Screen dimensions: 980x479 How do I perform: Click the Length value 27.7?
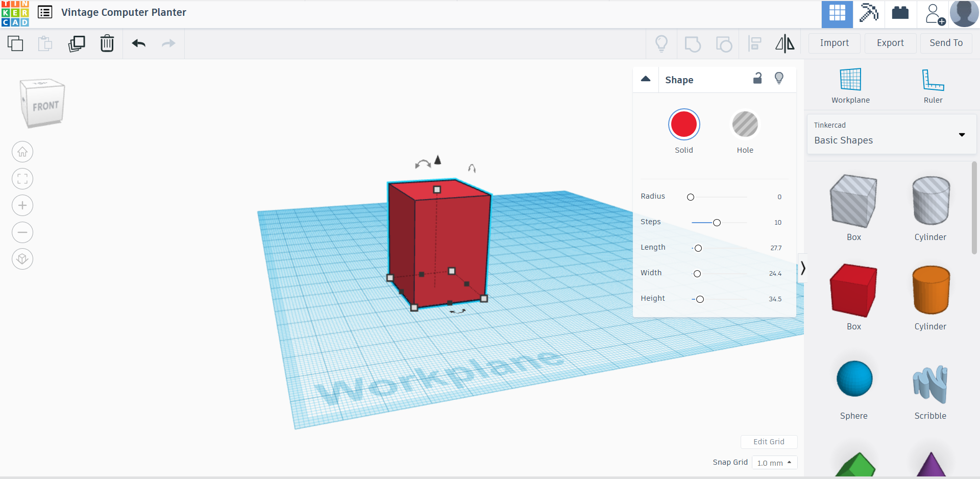(776, 248)
